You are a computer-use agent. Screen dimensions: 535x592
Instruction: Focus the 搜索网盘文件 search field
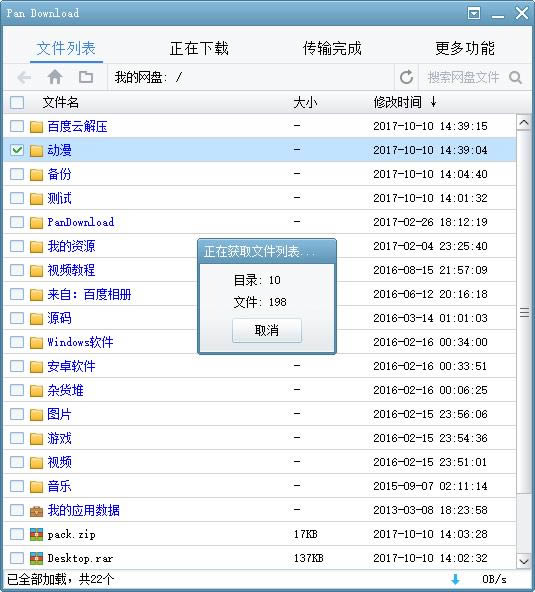point(463,77)
